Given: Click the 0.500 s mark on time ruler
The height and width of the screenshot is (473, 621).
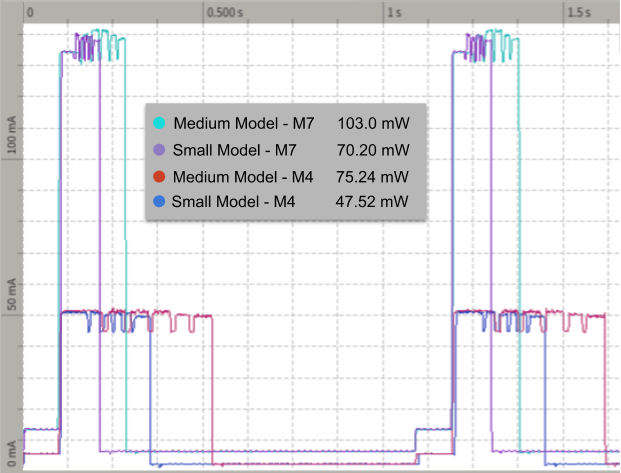Looking at the screenshot, I should [227, 13].
